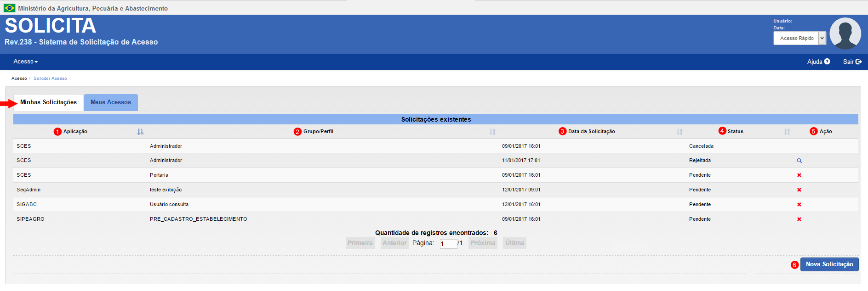Click the magnifier icon for Rejeitada request
The width and height of the screenshot is (868, 291).
click(x=799, y=161)
